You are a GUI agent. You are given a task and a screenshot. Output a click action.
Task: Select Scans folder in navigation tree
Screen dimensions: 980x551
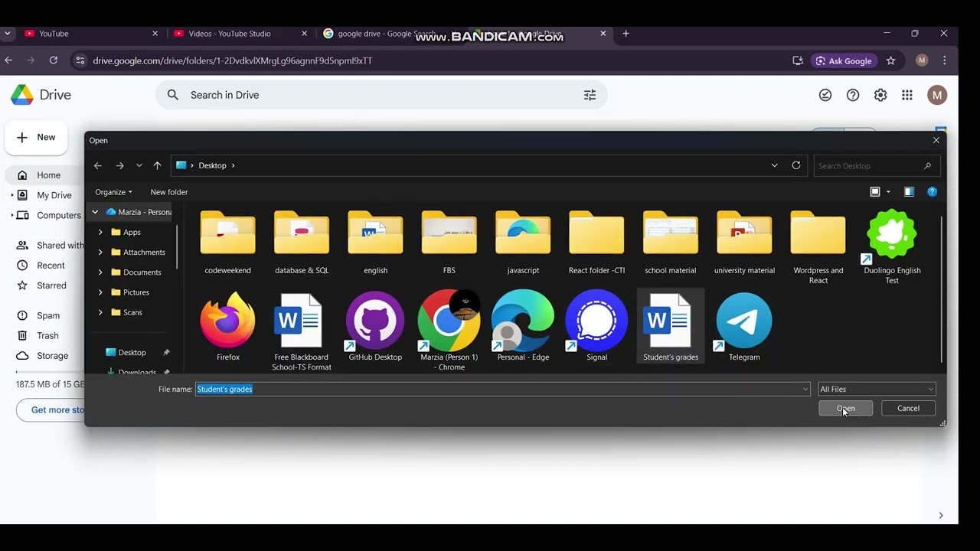[x=132, y=312]
